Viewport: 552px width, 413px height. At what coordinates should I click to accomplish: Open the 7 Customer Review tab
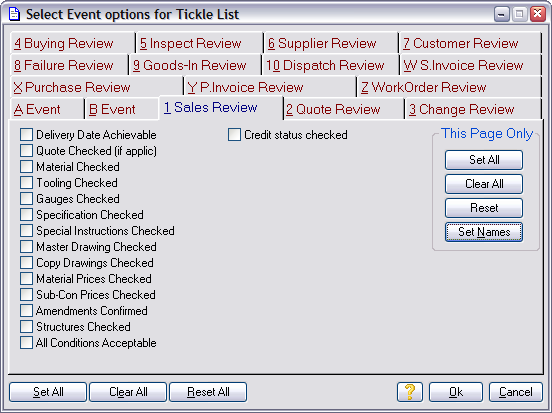coord(470,43)
